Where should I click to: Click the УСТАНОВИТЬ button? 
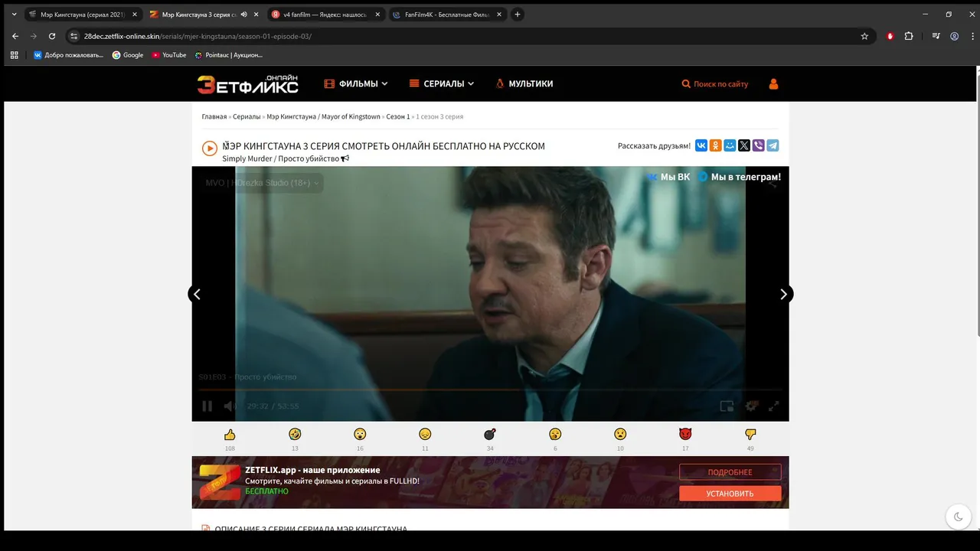730,494
